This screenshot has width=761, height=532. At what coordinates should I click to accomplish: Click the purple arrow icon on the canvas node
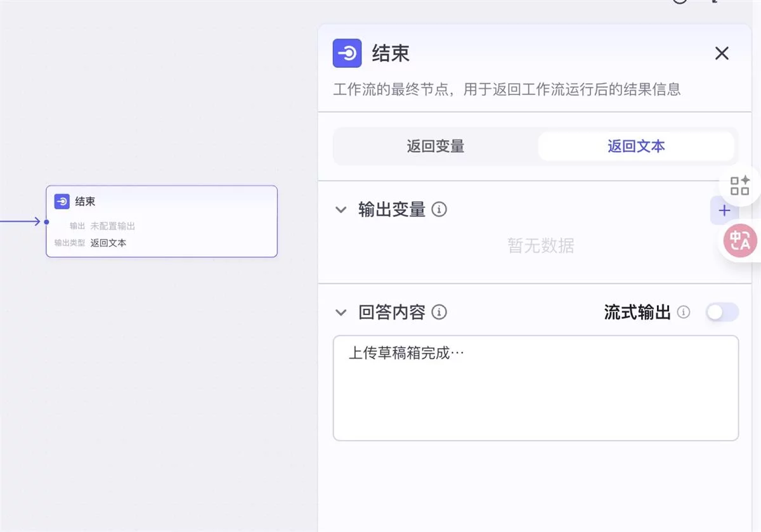[62, 201]
